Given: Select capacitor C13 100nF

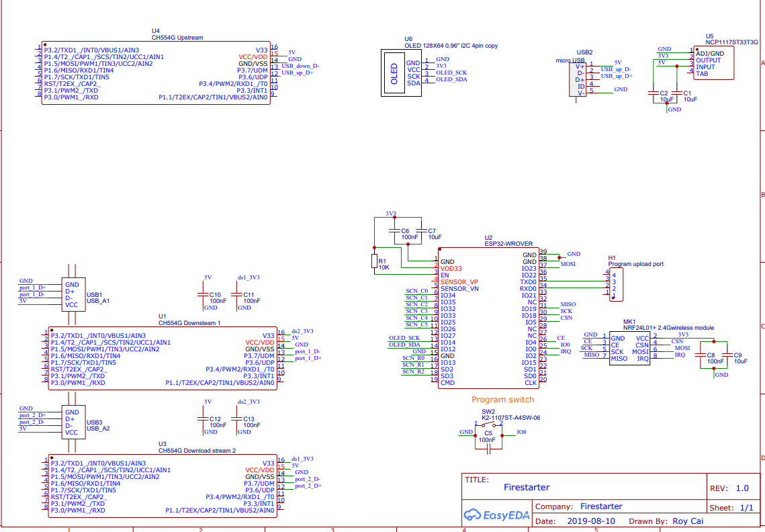Looking at the screenshot, I should point(236,418).
